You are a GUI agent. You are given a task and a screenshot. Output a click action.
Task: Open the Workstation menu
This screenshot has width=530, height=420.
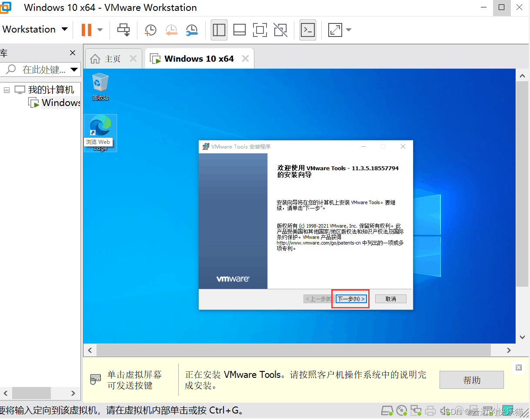tap(35, 30)
